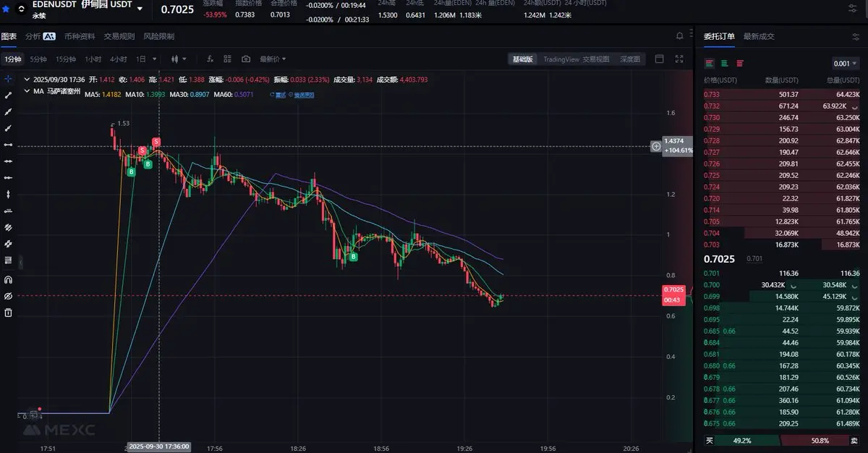Select the 最新成交 recent trades tab
Screen dimensions: 868x453
tap(758, 36)
